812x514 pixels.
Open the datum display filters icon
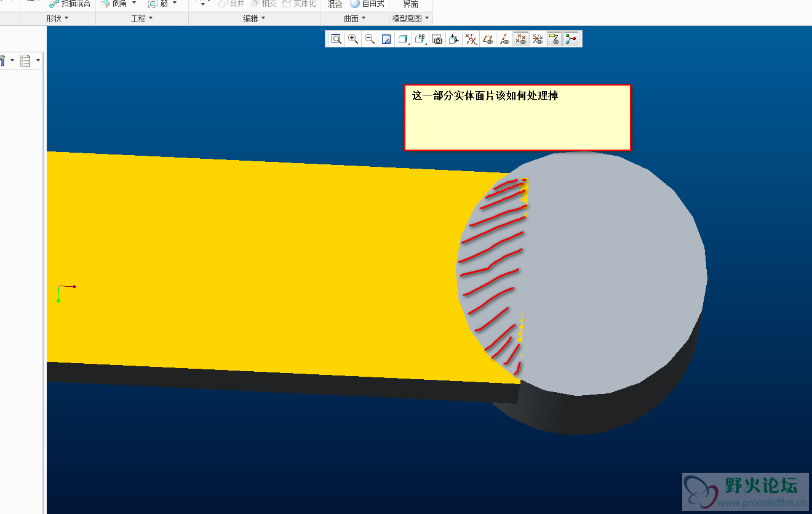(x=471, y=39)
